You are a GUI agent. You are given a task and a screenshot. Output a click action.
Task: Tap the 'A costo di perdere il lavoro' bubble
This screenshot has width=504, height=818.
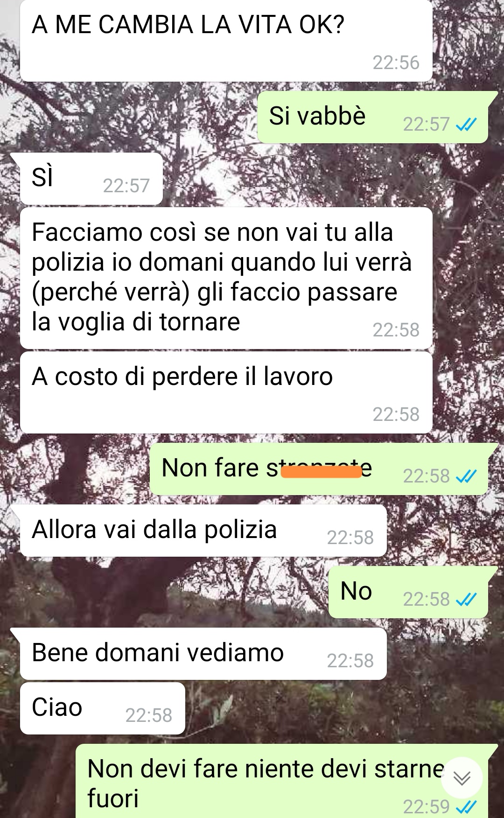[x=226, y=392]
